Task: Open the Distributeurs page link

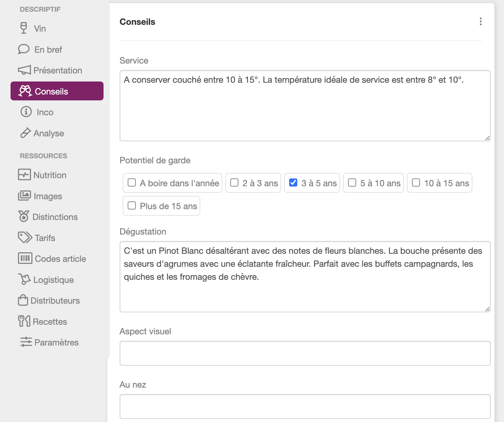Action: [49, 300]
